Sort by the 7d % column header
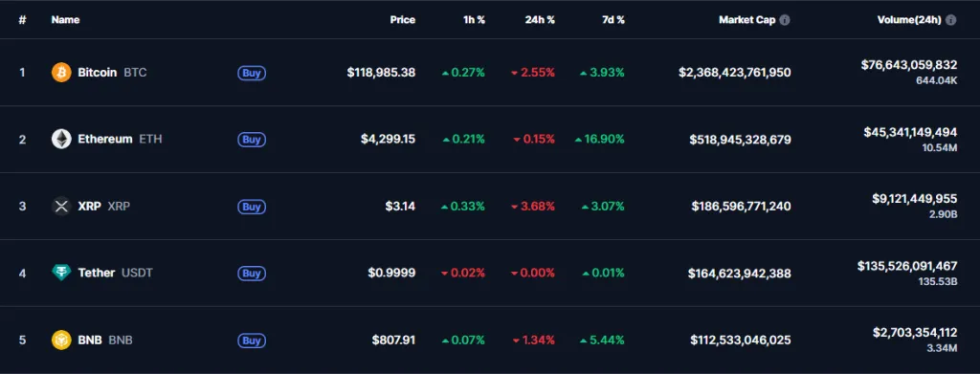The image size is (980, 374). click(x=612, y=20)
